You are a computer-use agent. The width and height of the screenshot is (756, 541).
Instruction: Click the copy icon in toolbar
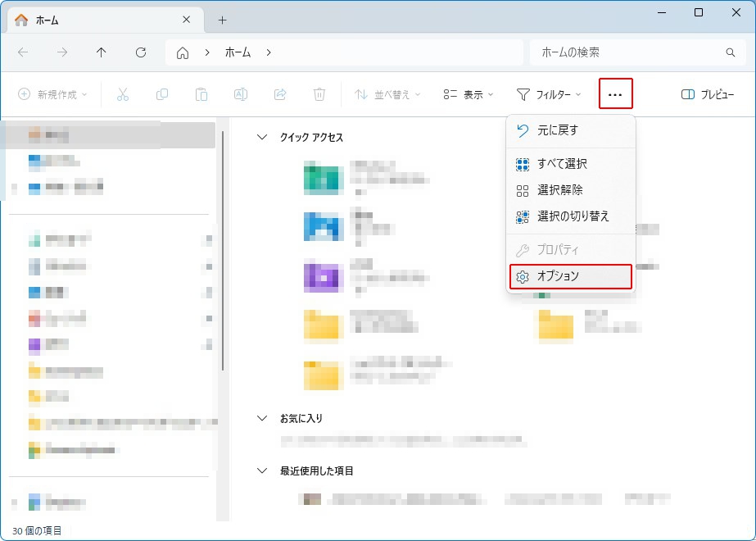162,94
